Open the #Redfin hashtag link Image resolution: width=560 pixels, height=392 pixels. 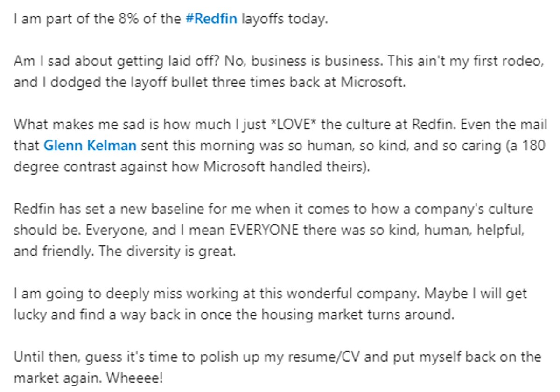(x=211, y=20)
